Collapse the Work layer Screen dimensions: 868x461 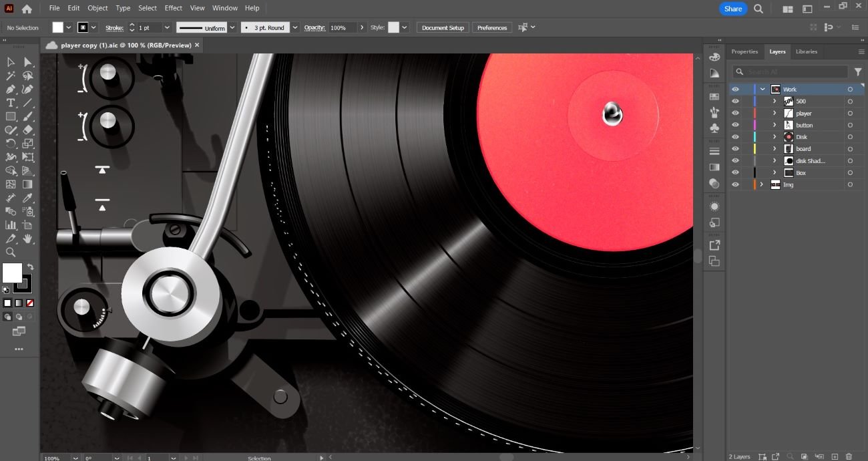click(763, 90)
